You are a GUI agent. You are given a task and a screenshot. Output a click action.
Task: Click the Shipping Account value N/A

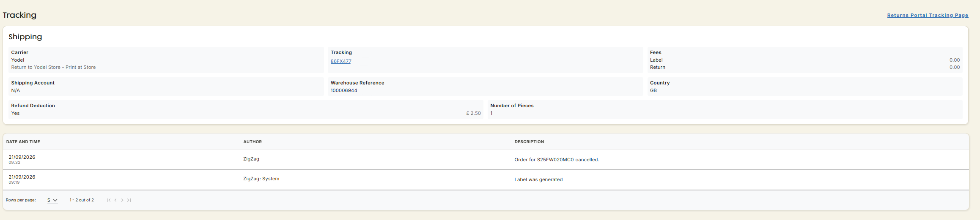point(15,90)
